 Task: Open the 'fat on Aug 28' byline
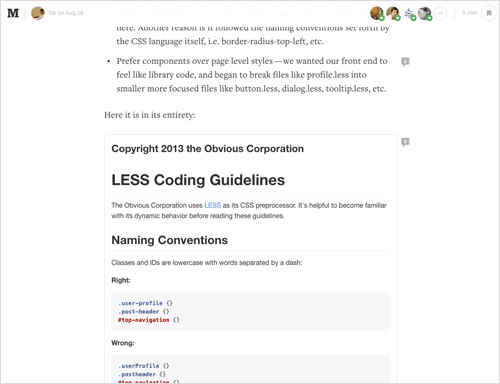[x=66, y=13]
